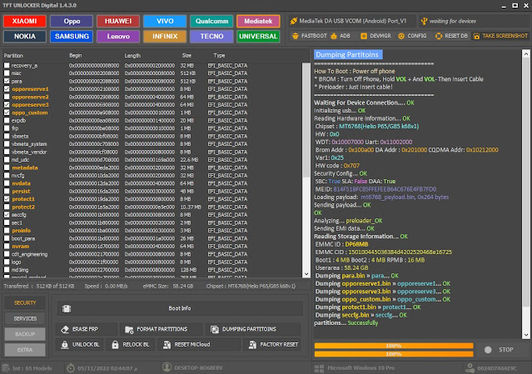Select the Mediatek brand tab
The width and height of the screenshot is (532, 374).
[258, 21]
